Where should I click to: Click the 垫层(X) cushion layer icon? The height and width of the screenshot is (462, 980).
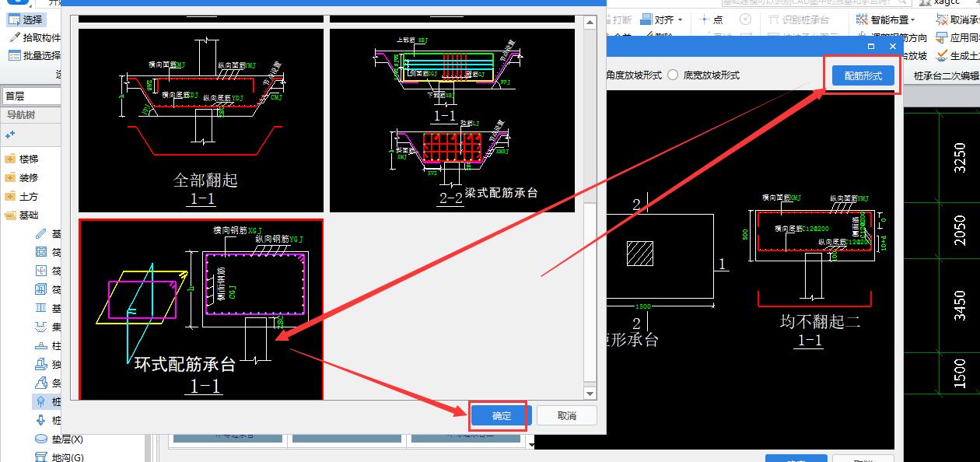pyautogui.click(x=41, y=439)
